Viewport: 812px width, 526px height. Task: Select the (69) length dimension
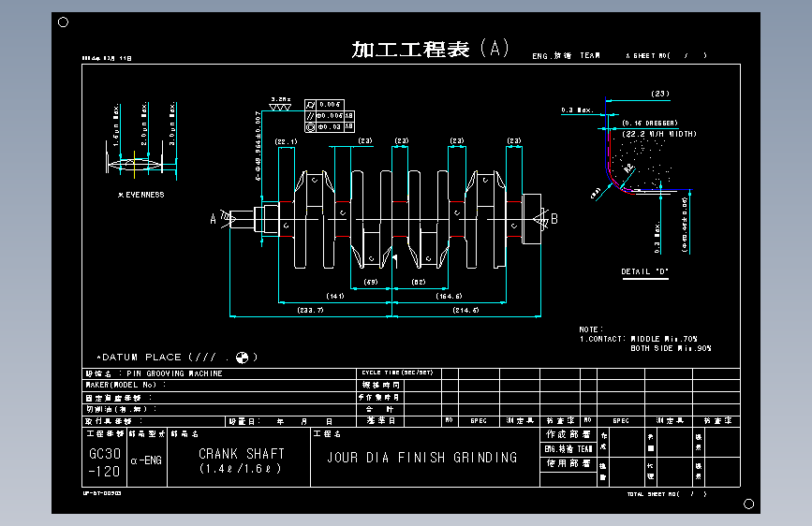pos(371,282)
